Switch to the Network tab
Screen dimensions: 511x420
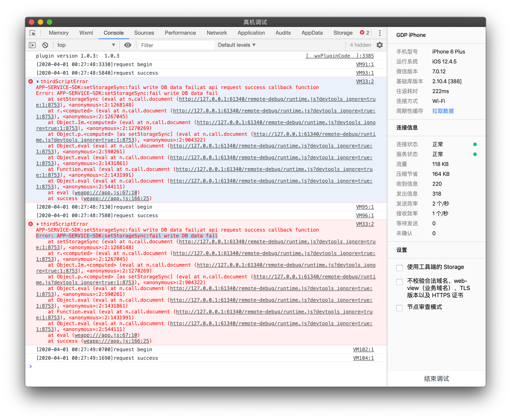217,33
